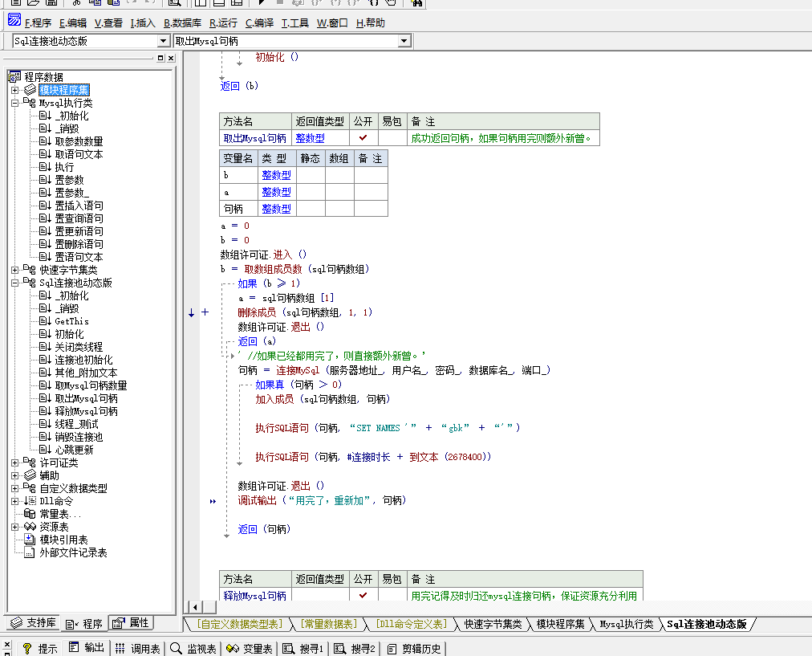Switch to the Mysql执行类 document tab
The image size is (812, 656).
click(626, 624)
